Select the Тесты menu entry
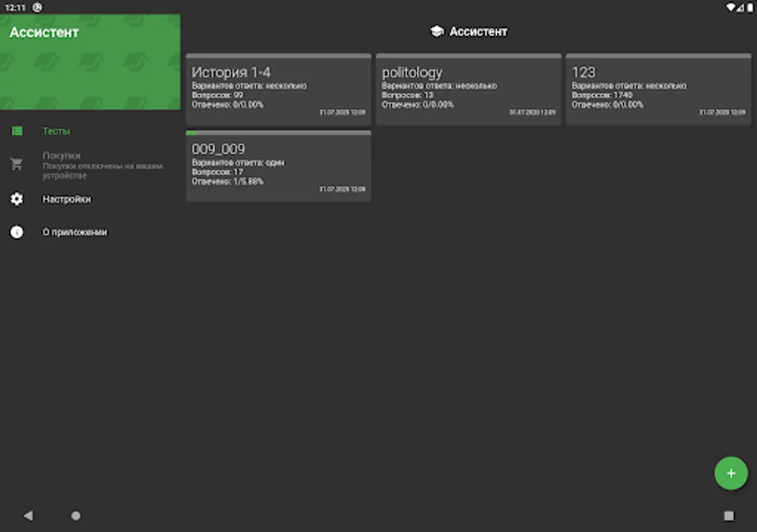757x532 pixels. [x=57, y=131]
